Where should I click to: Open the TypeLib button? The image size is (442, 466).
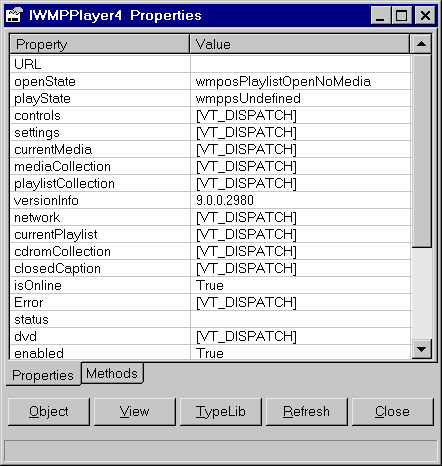(x=221, y=411)
